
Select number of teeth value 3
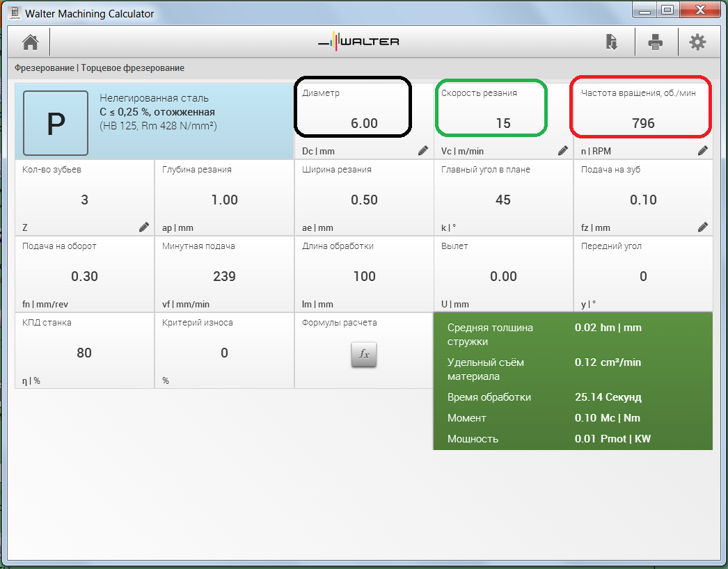click(x=84, y=200)
